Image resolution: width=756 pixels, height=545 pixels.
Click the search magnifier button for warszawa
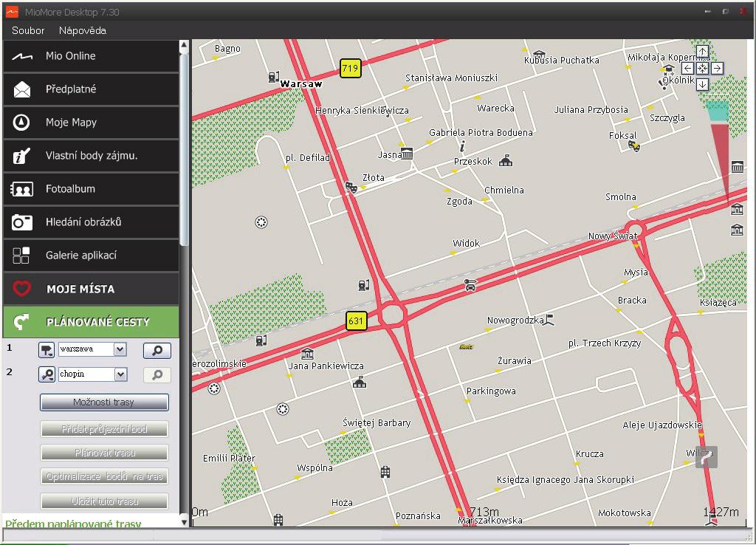pyautogui.click(x=157, y=351)
